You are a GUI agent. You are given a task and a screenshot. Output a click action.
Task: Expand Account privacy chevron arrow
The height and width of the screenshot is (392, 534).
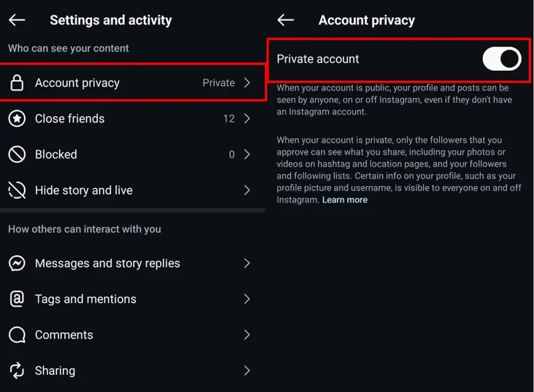[247, 83]
